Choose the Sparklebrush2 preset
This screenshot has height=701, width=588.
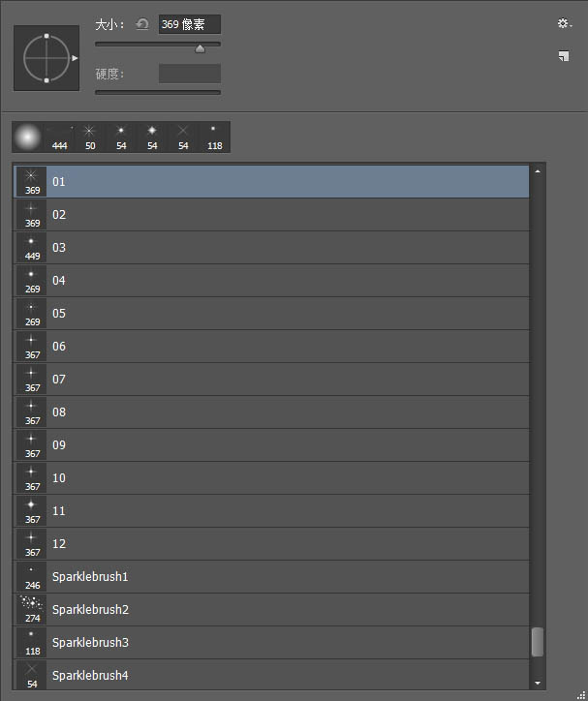271,610
